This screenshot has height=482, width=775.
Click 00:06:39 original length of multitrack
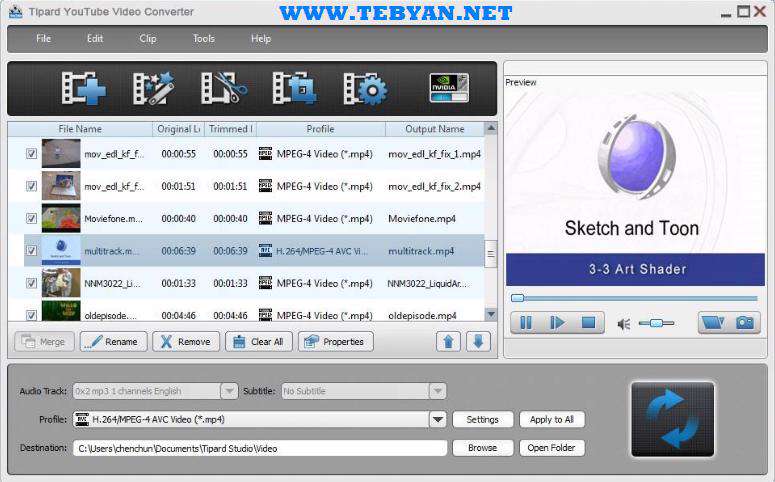178,251
